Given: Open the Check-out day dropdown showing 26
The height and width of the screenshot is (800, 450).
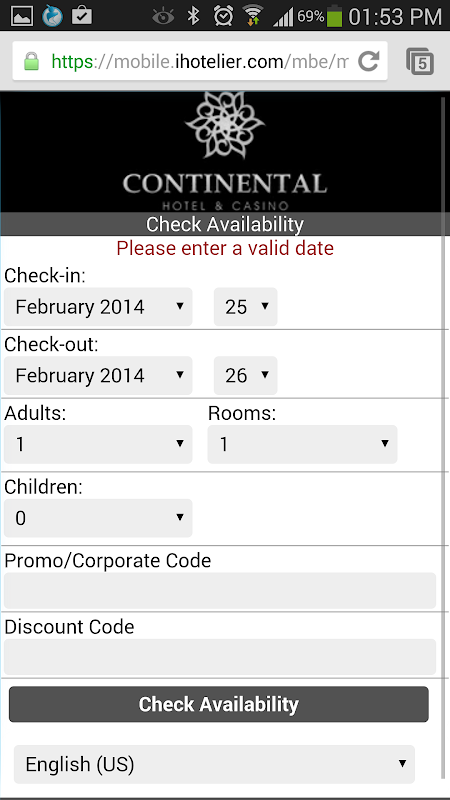Looking at the screenshot, I should pyautogui.click(x=245, y=376).
